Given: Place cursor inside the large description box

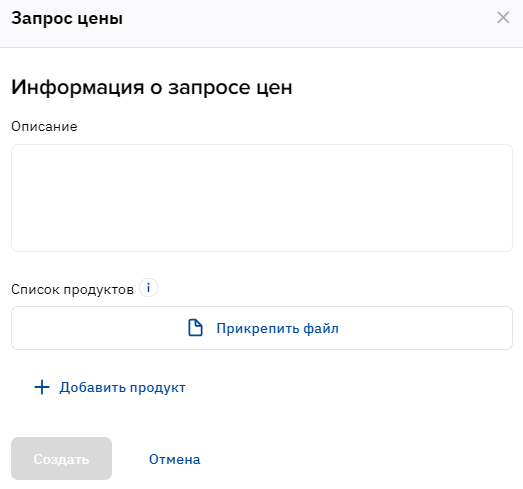Looking at the screenshot, I should (262, 198).
